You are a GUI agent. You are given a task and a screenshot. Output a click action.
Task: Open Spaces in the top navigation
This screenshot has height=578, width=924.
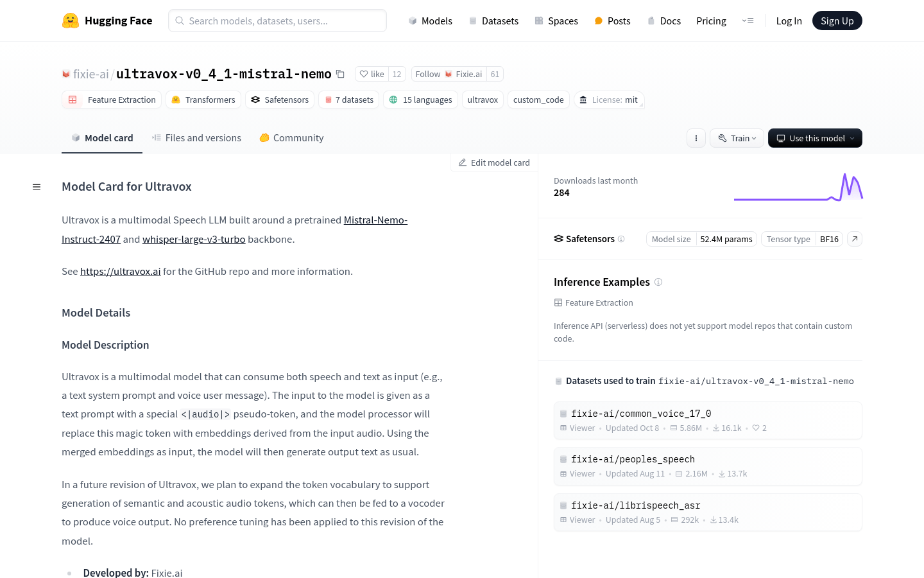pyautogui.click(x=556, y=21)
